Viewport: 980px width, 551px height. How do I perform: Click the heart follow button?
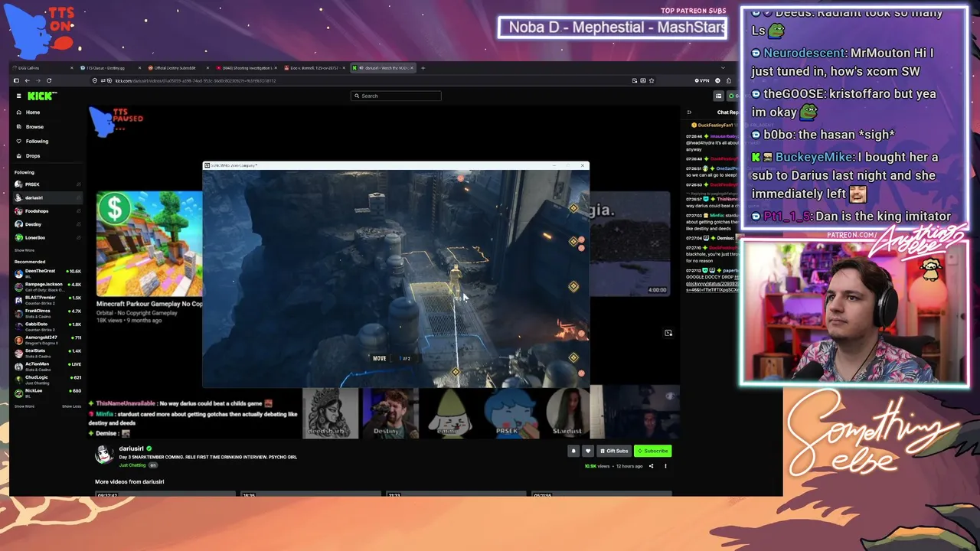point(588,451)
